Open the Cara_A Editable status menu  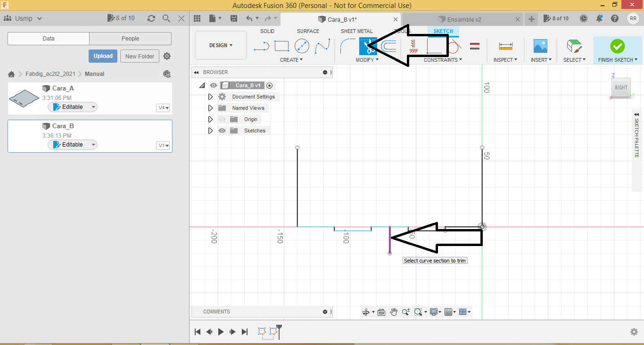click(x=73, y=107)
